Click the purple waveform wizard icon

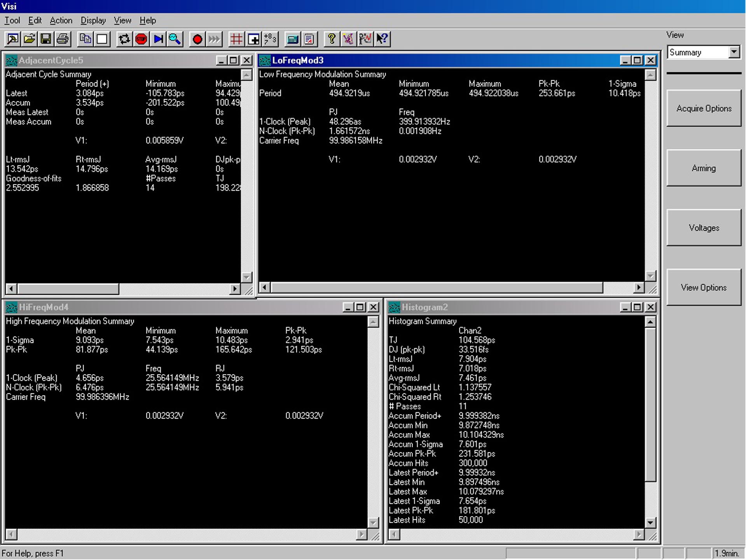pyautogui.click(x=348, y=39)
